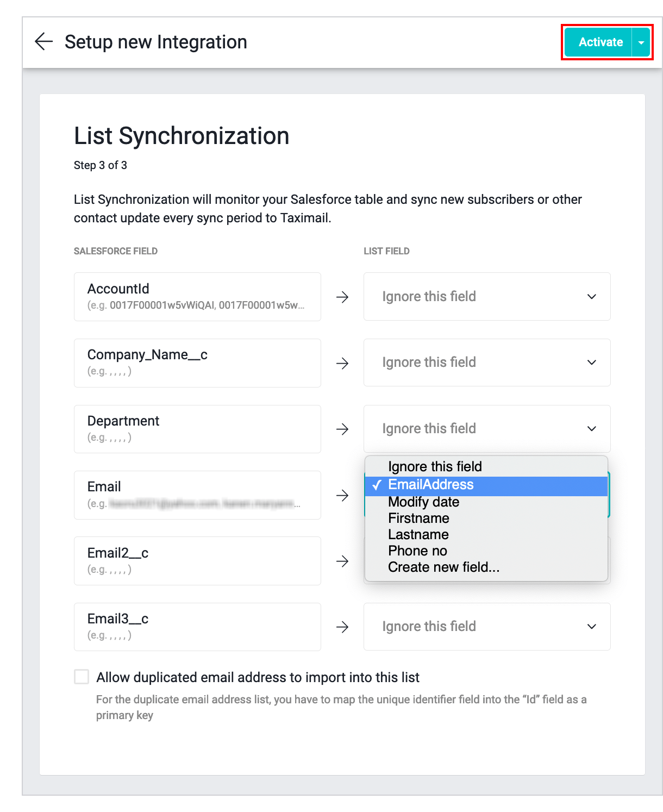Expand the AccountId list field dropdown
This screenshot has height=812, width=663.
[486, 297]
